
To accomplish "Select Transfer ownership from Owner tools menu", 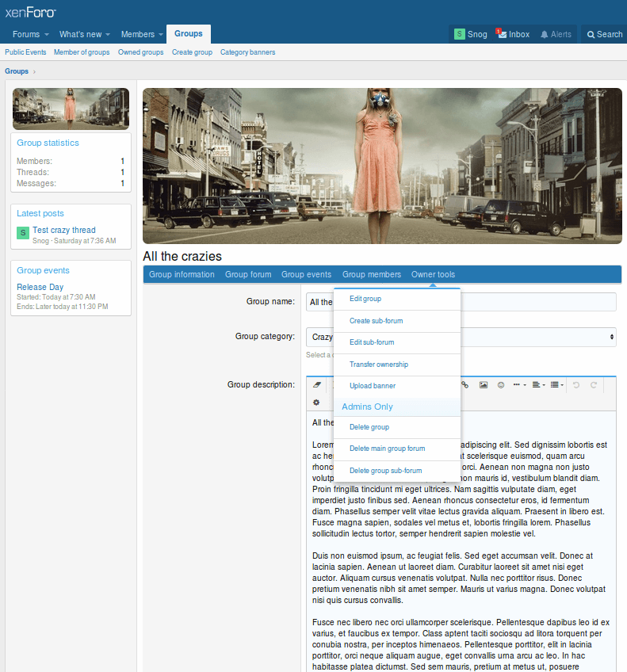I will pyautogui.click(x=379, y=365).
